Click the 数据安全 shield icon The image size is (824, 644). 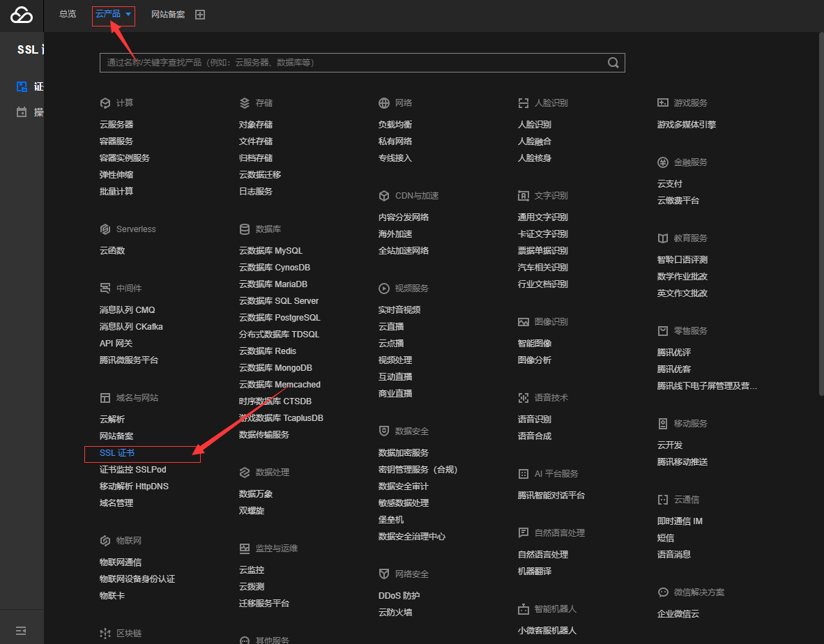pos(384,431)
